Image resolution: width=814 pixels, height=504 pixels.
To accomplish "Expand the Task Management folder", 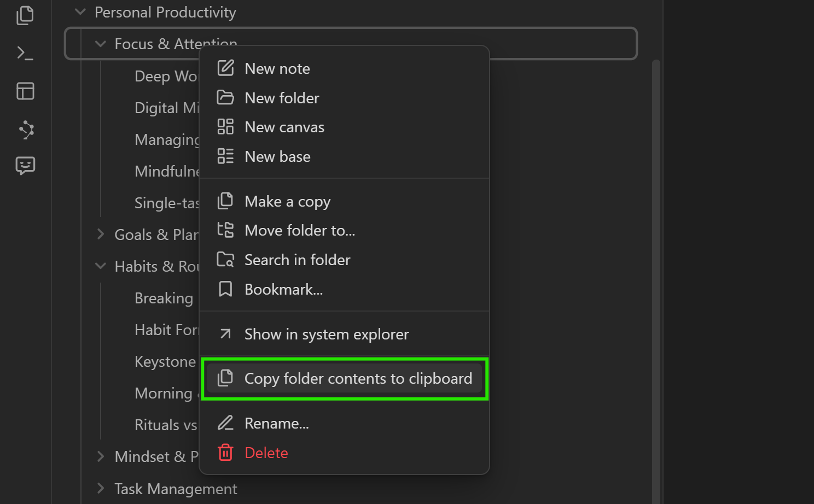I will 101,488.
